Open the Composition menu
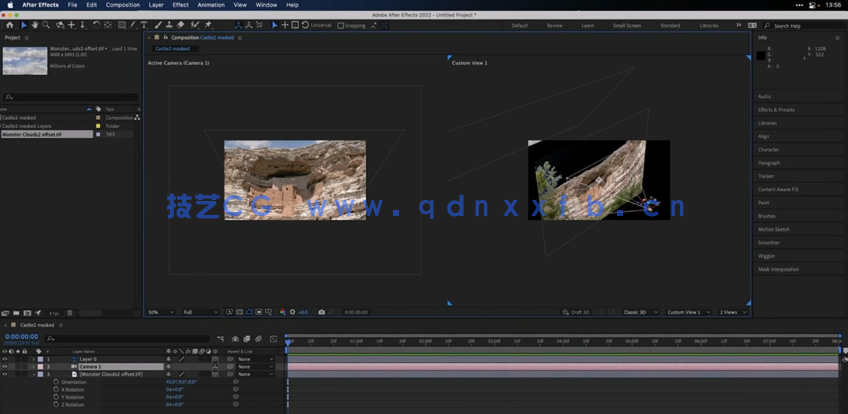Image resolution: width=848 pixels, height=414 pixels. (x=123, y=5)
